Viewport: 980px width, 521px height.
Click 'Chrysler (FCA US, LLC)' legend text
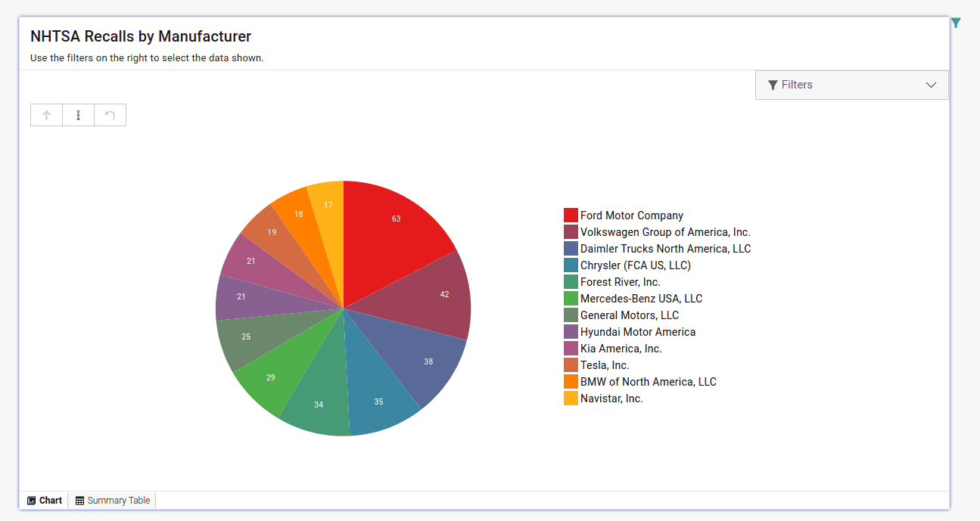point(636,265)
